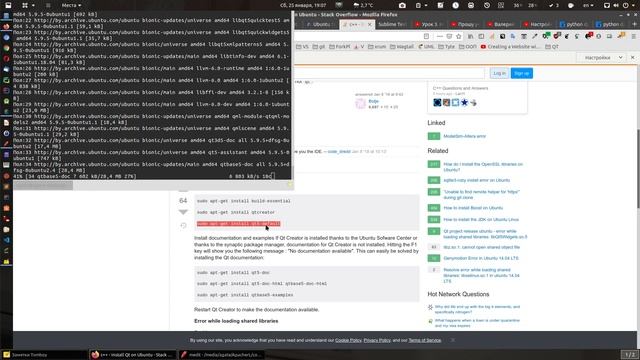The height and width of the screenshot is (360, 640).
Task: Open the 'git' bookmarks folder
Action: [x=319, y=47]
